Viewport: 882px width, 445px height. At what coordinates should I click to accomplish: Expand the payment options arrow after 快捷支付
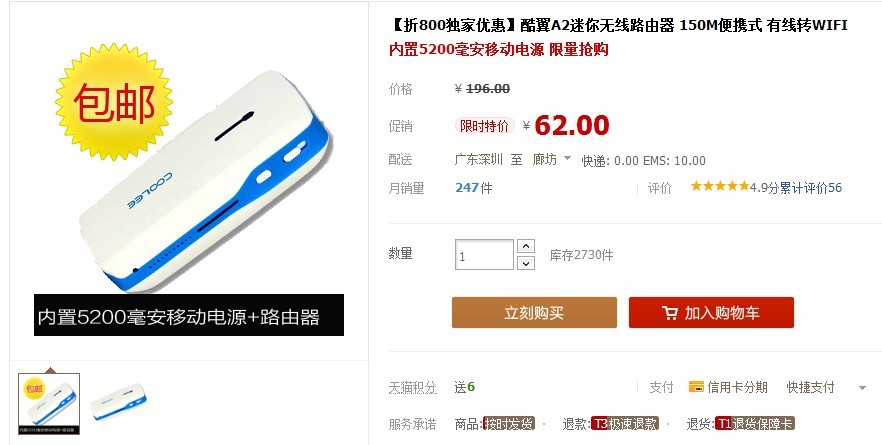862,388
